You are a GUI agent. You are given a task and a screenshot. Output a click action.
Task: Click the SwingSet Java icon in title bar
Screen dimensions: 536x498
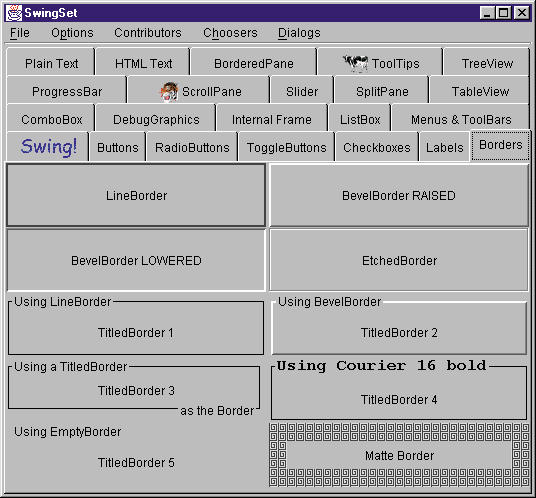(x=14, y=13)
